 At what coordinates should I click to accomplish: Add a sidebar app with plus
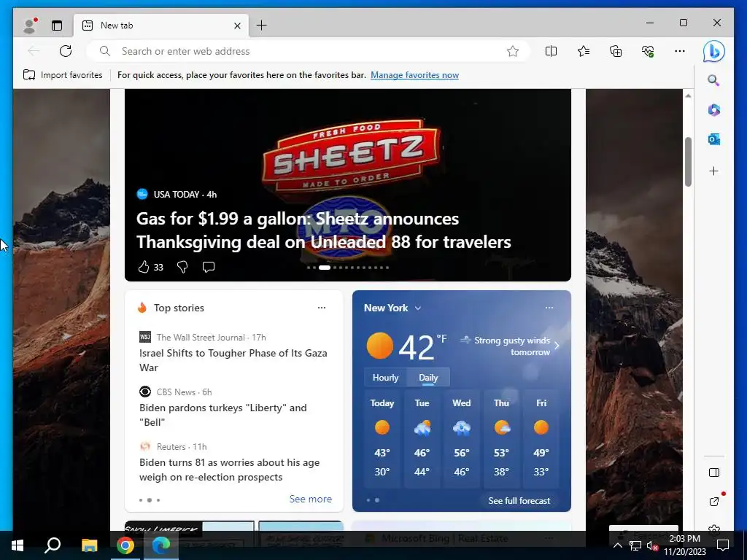tap(713, 171)
